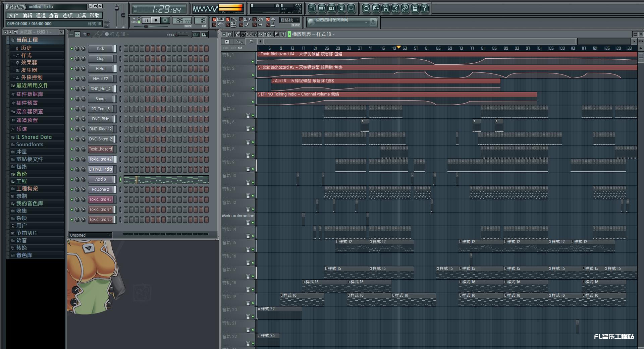644x349 pixels.
Task: Open the step sequencer view button
Action: tap(322, 8)
